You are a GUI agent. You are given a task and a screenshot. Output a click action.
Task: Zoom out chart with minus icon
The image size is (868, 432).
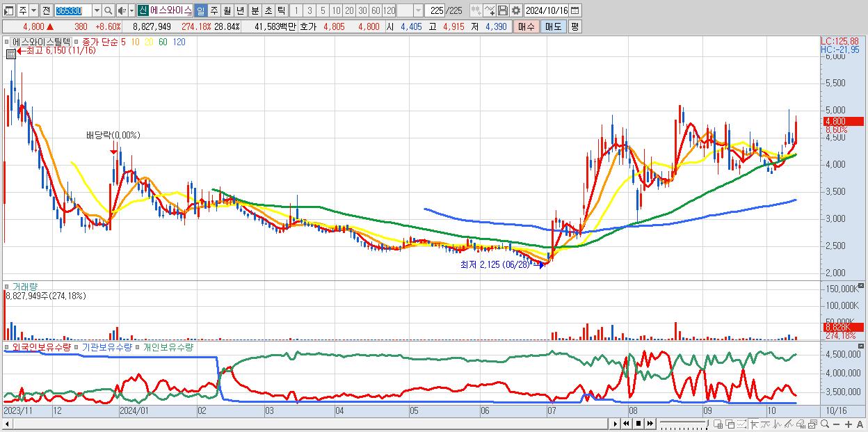pos(836,424)
